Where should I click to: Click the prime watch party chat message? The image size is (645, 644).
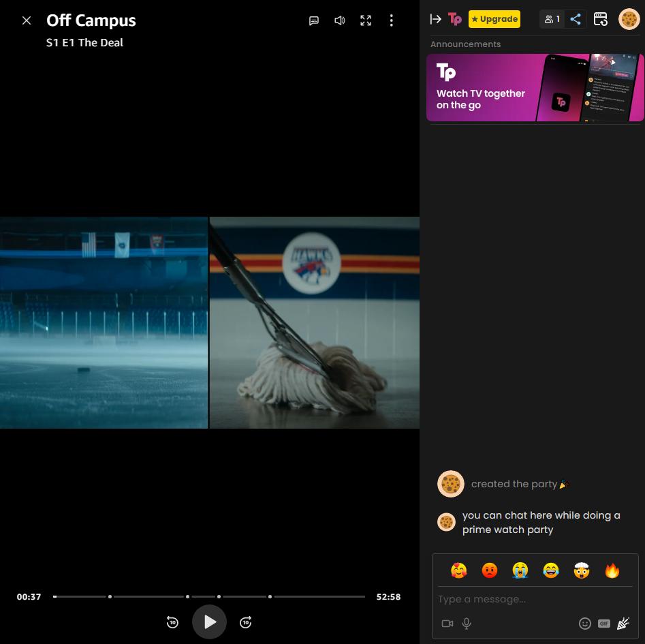pos(541,522)
